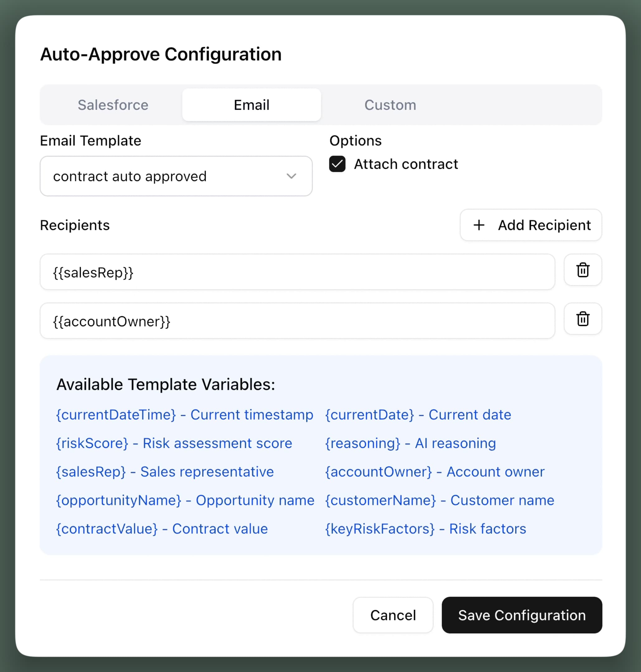The height and width of the screenshot is (672, 641).
Task: Click the Add Recipient button
Action: coord(530,225)
